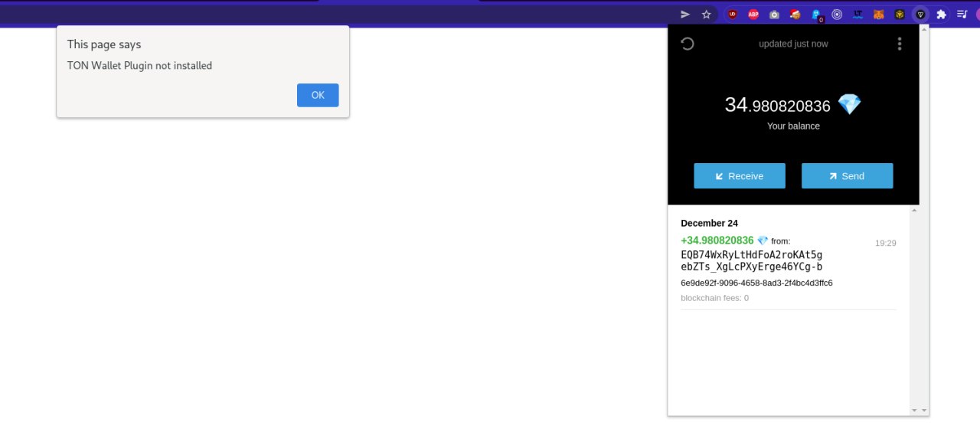Click the blockchain fees: 0 text
The width and height of the screenshot is (980, 445).
[714, 298]
